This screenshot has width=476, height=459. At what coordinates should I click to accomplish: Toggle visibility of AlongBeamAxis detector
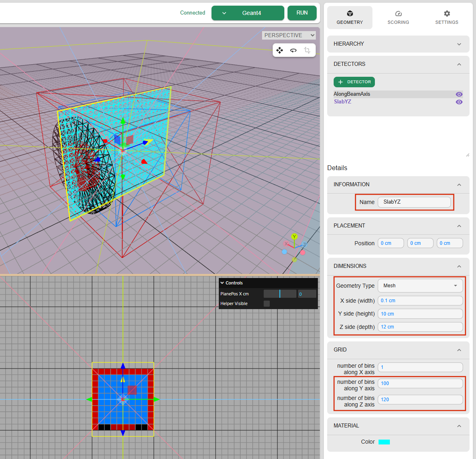coord(459,94)
